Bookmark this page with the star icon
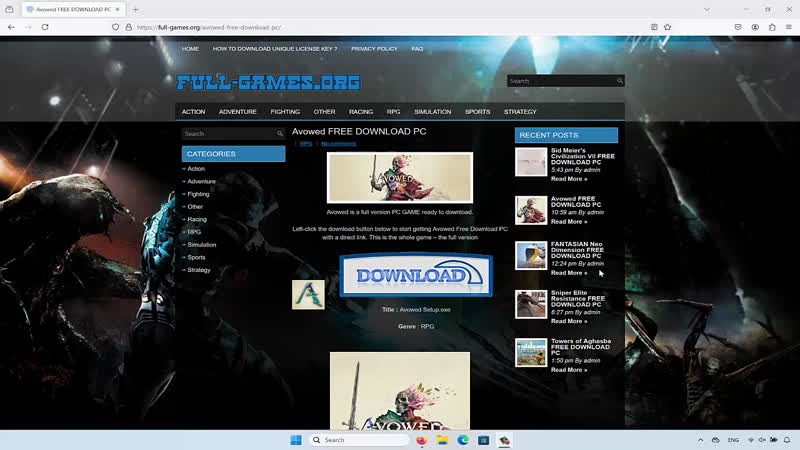 pyautogui.click(x=668, y=27)
